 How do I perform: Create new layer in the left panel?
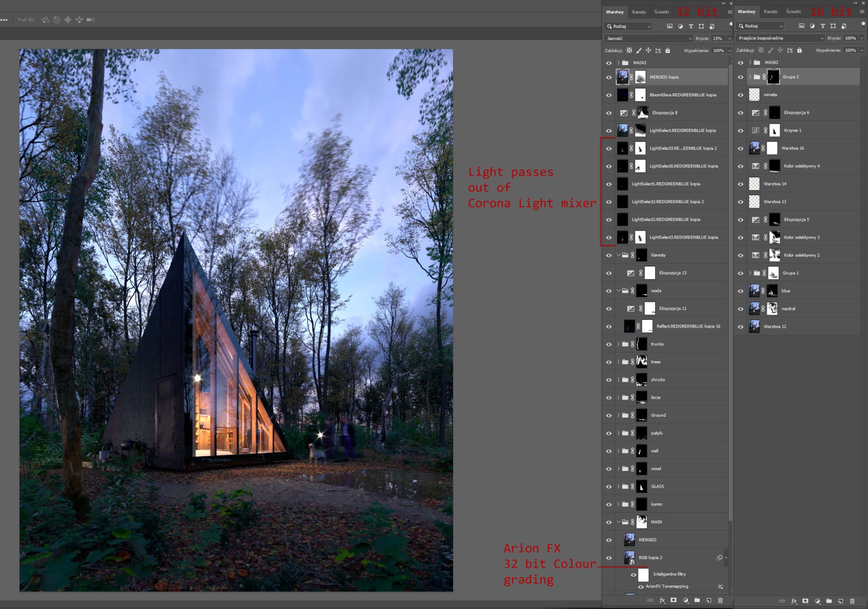click(709, 601)
